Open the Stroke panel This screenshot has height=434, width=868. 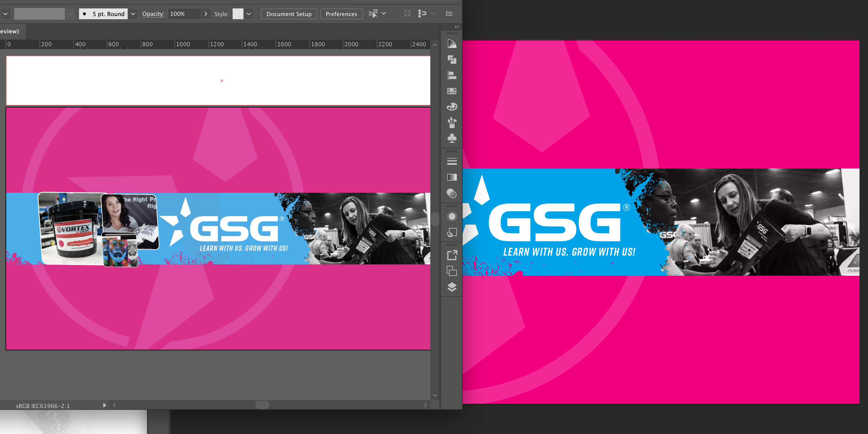point(452,162)
